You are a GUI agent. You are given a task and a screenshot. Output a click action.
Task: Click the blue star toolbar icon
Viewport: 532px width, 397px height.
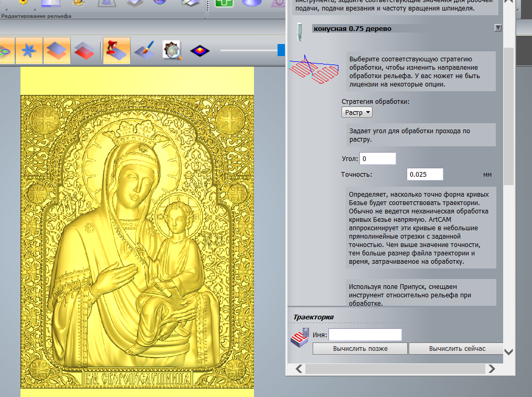[x=29, y=51]
